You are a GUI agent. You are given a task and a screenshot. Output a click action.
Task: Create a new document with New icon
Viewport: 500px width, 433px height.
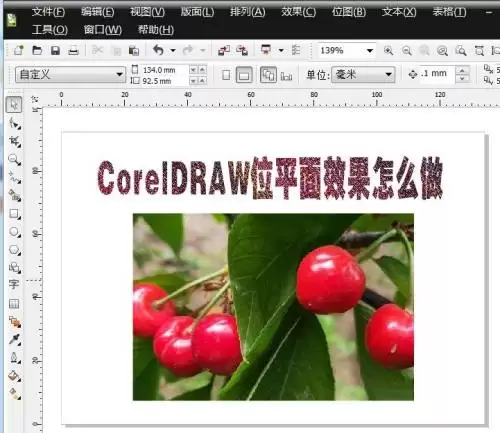pyautogui.click(x=18, y=51)
